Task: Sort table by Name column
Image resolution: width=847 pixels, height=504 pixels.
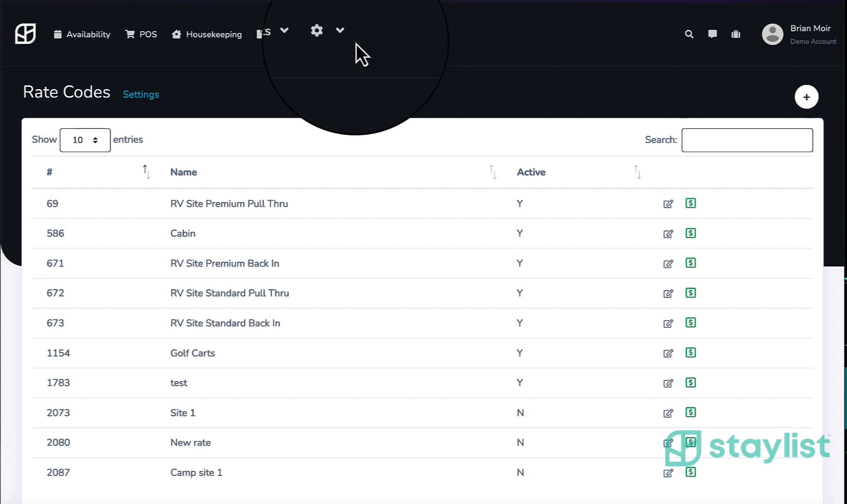Action: pos(184,172)
